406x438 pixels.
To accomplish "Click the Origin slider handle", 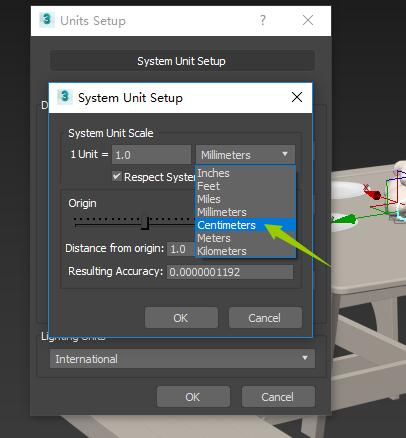I will coord(145,223).
